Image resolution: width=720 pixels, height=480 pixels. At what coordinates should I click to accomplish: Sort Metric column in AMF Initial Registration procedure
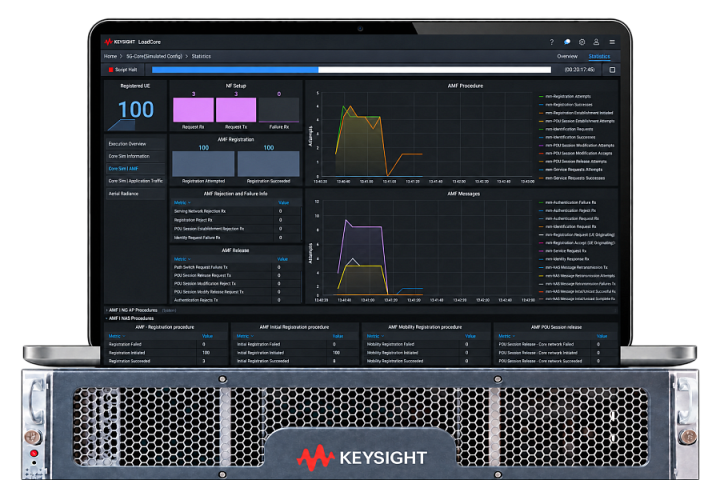coord(245,336)
